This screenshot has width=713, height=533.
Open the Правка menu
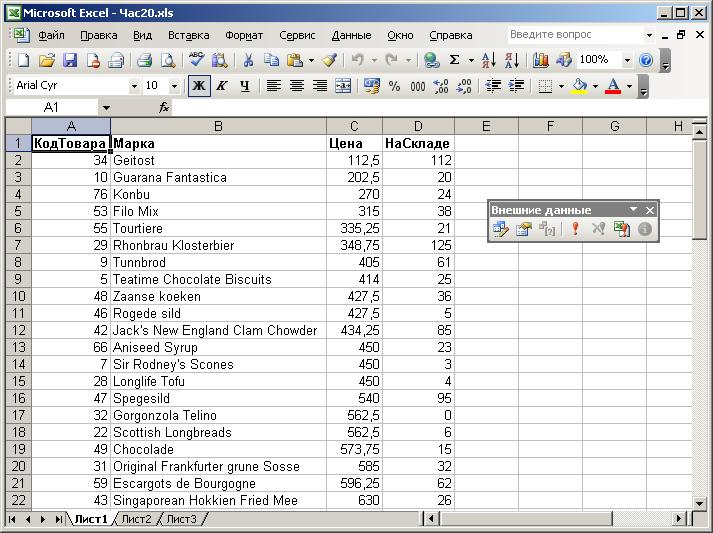tap(98, 35)
